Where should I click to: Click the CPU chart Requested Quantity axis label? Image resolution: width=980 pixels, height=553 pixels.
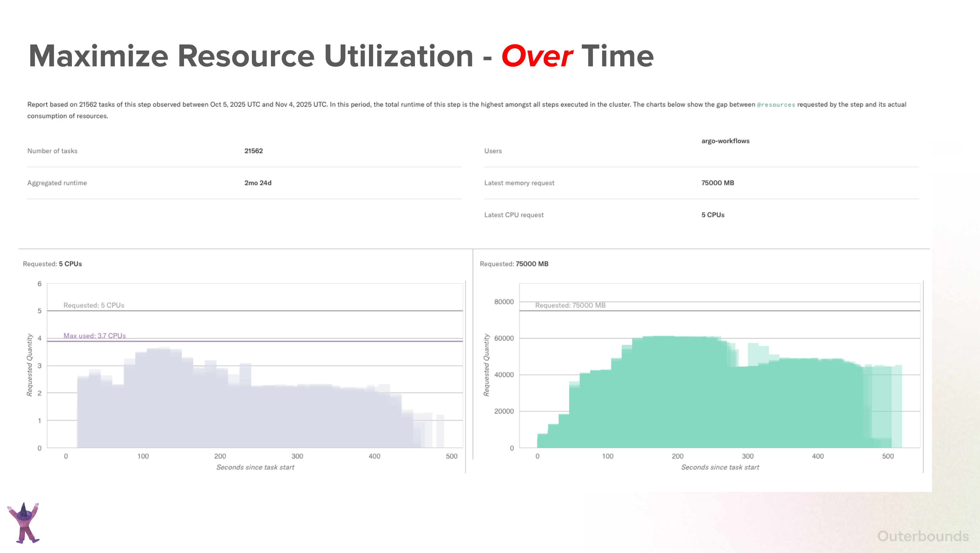tap(29, 365)
